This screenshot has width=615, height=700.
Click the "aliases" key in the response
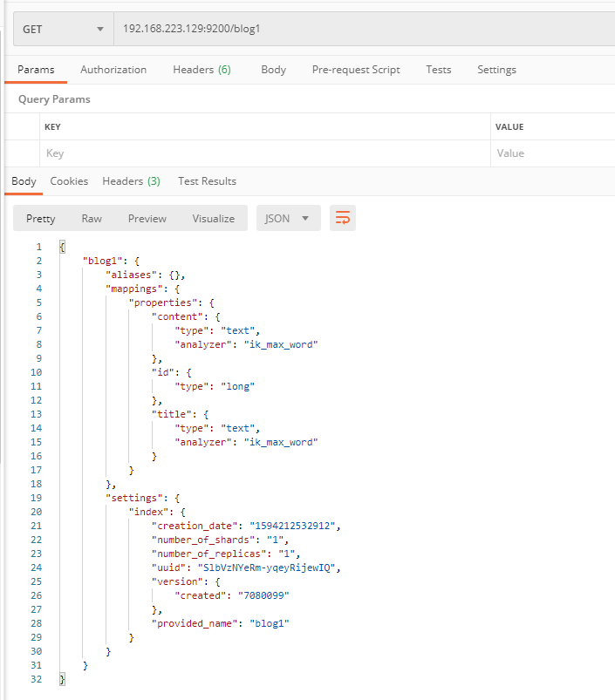[x=132, y=275]
